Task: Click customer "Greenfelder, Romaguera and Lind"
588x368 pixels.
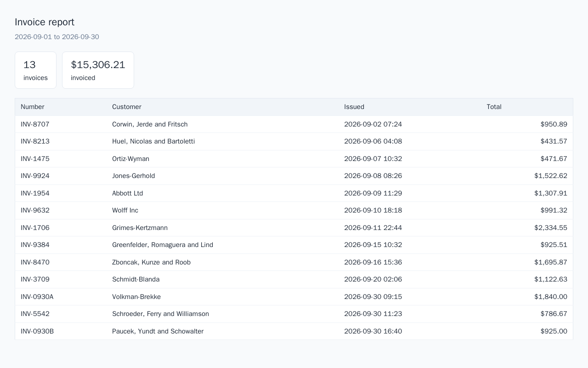Action: 163,245
